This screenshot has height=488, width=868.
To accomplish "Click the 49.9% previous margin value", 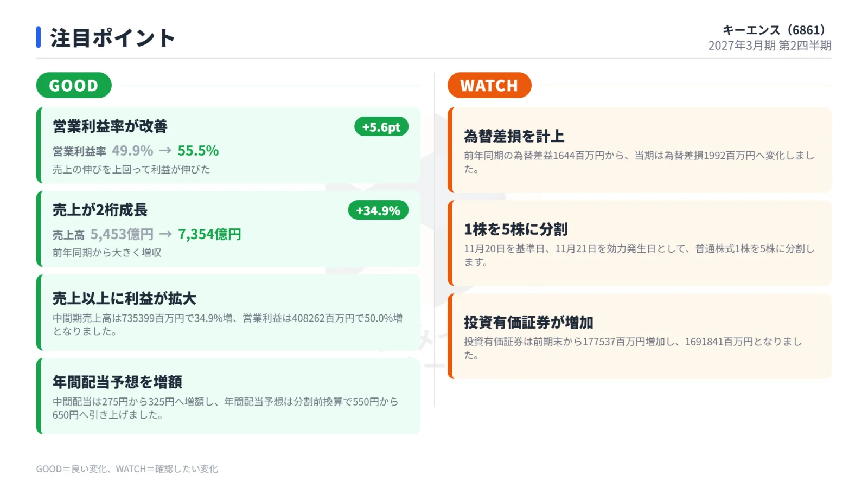I will 132,151.
